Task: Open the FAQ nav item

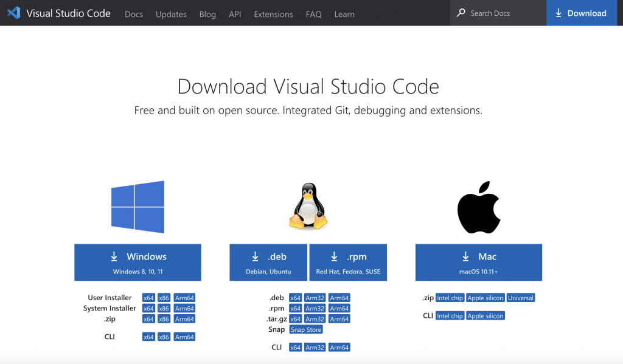Action: pyautogui.click(x=313, y=15)
